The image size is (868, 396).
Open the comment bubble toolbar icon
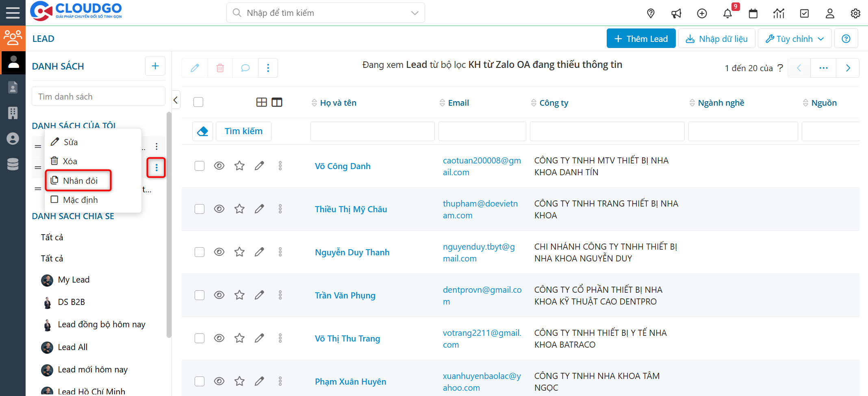coord(245,68)
